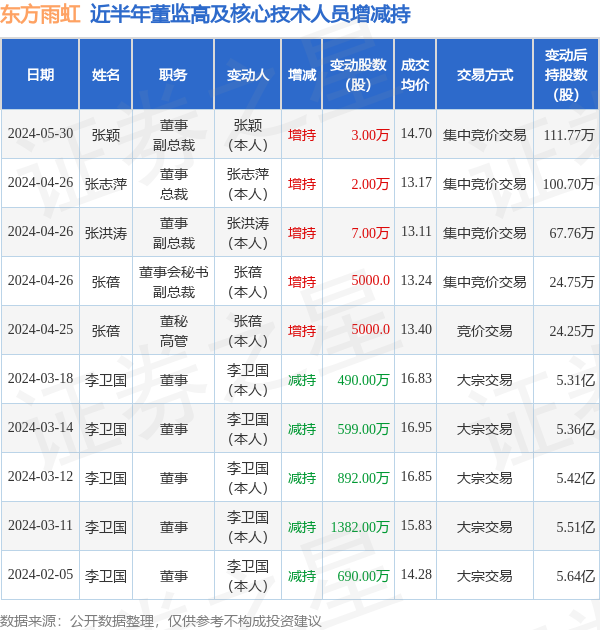
Task: Click the data source disclaimer footer text
Action: 161,621
